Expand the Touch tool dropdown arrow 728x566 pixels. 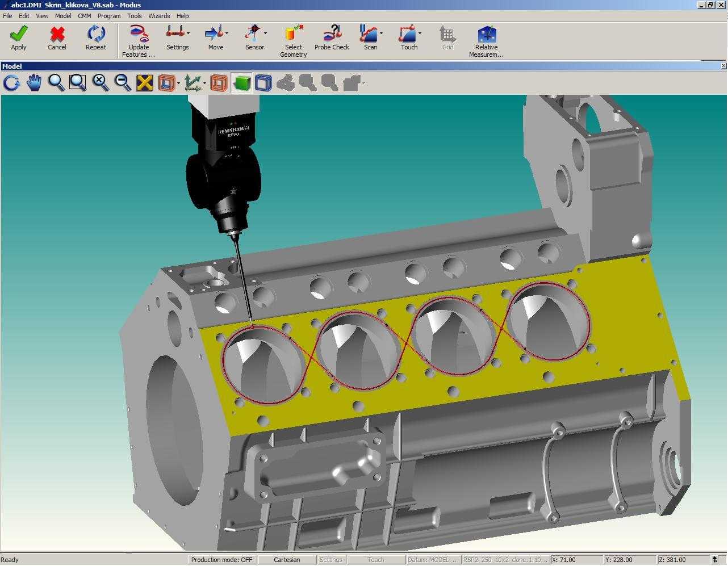(x=420, y=33)
